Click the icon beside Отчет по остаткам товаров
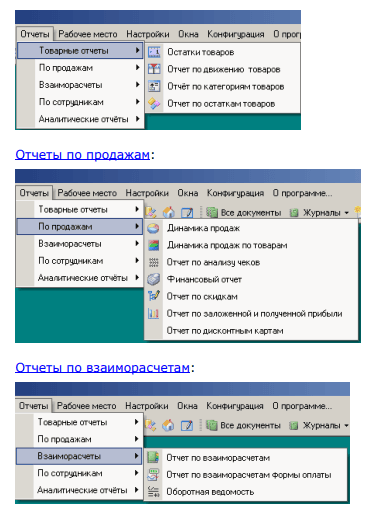Image resolution: width=365 pixels, height=508 pixels. click(154, 103)
